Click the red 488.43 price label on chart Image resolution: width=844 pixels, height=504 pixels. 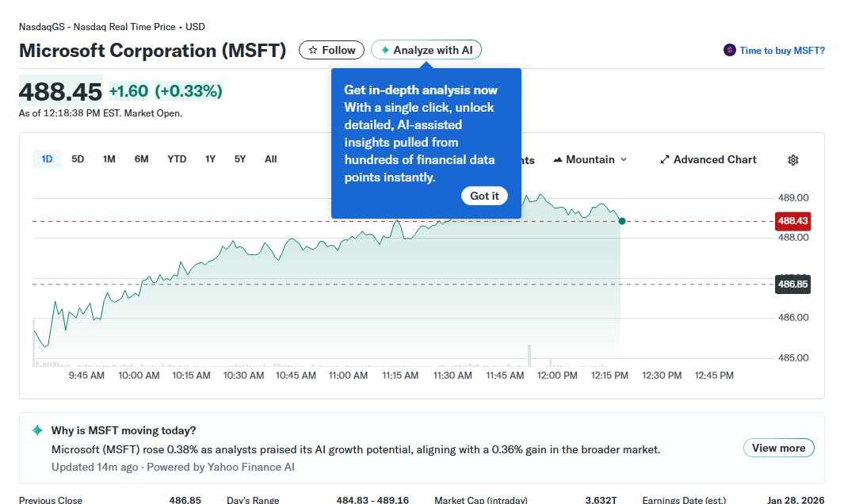(792, 221)
